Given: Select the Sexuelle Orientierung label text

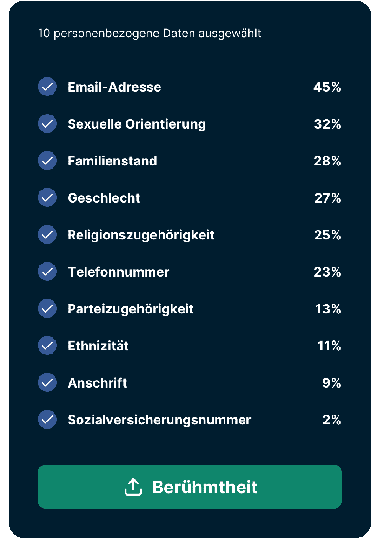Looking at the screenshot, I should [x=137, y=124].
